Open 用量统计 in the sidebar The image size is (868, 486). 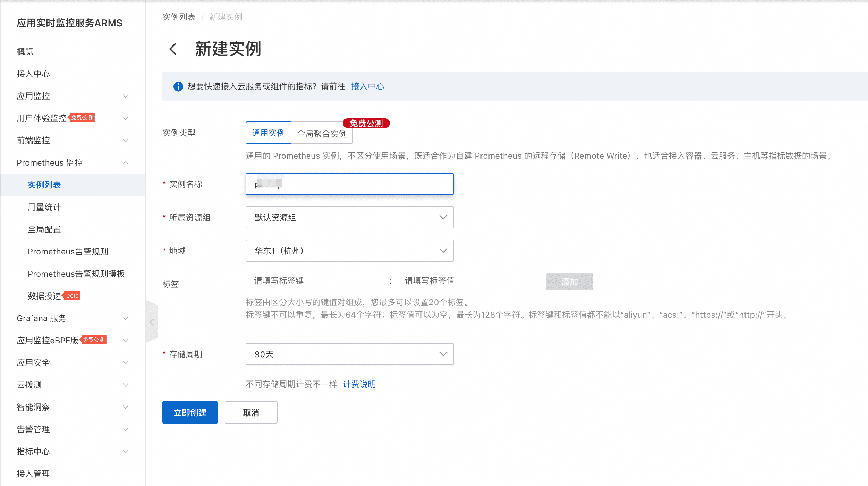pos(44,207)
